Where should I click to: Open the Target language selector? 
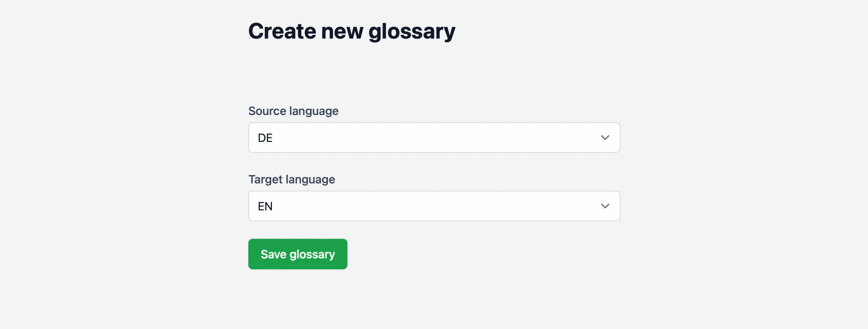pyautogui.click(x=434, y=206)
